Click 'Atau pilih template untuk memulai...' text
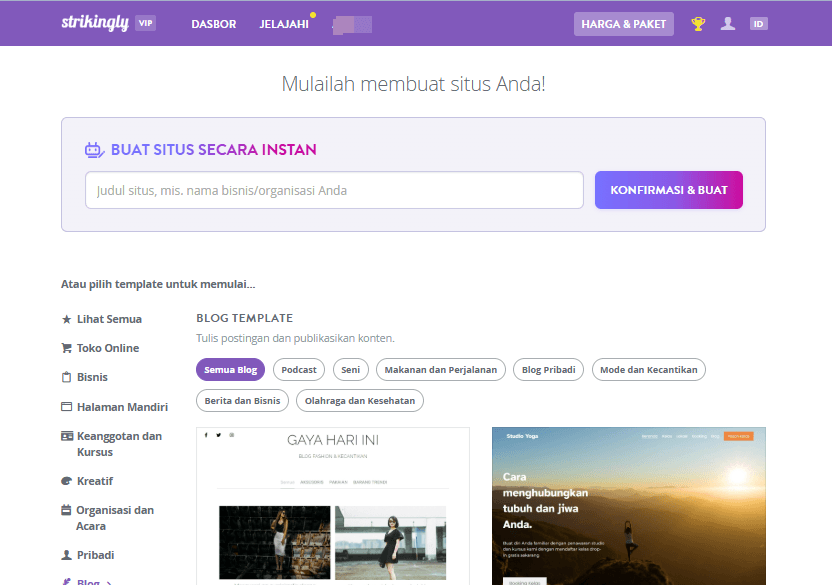Viewport: 832px width, 585px height. (x=158, y=284)
